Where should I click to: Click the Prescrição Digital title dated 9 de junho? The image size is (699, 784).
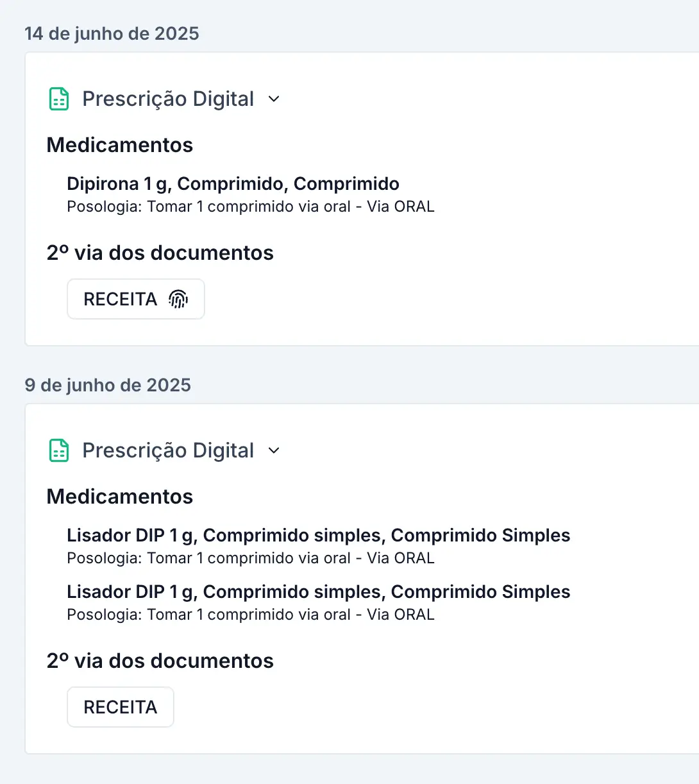(x=168, y=450)
